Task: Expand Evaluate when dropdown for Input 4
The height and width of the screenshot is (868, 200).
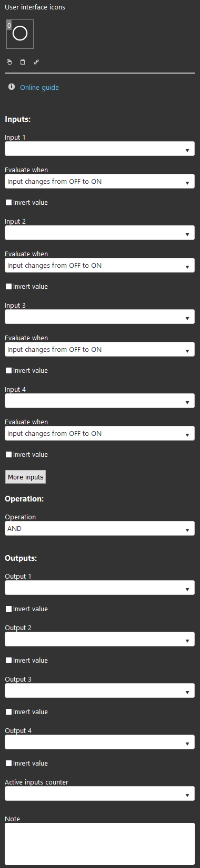Action: 99,433
